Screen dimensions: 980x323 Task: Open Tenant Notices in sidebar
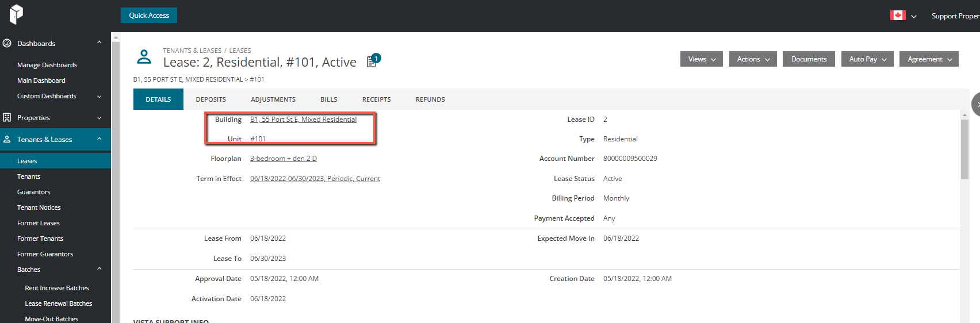click(39, 207)
